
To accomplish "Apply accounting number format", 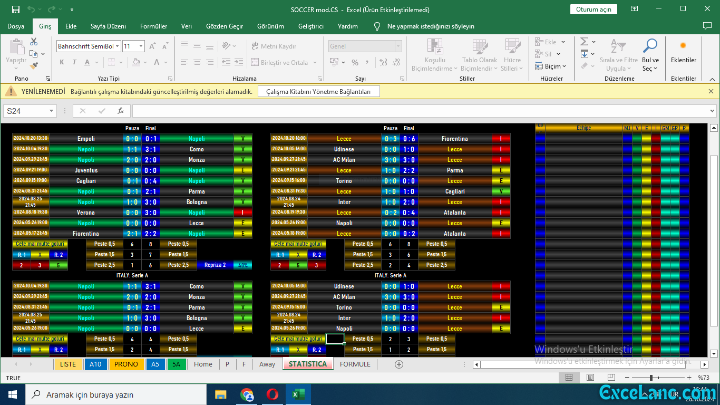I will pos(334,62).
